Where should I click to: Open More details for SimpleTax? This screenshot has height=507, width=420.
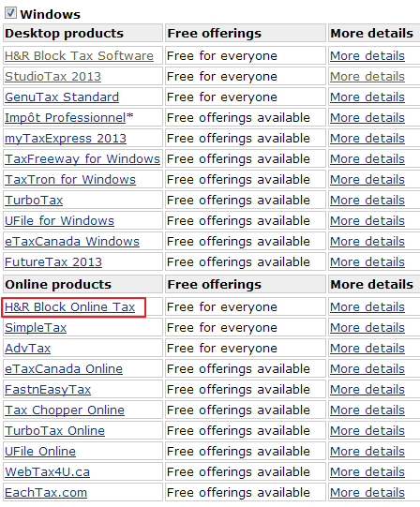[x=367, y=328]
